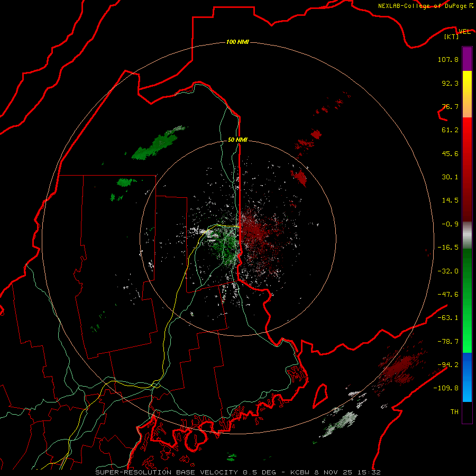476x476 pixels.
Task: Select the -109.8 legend value
Action: [x=446, y=388]
